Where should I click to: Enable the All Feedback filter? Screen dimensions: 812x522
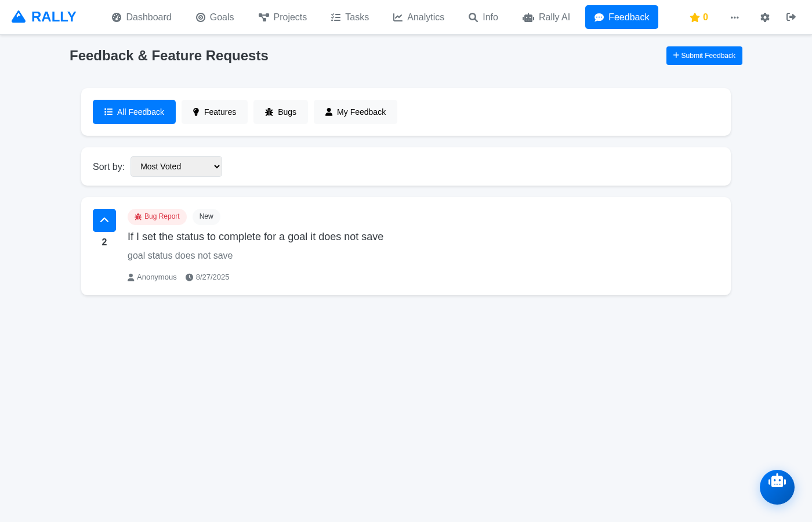(x=134, y=112)
